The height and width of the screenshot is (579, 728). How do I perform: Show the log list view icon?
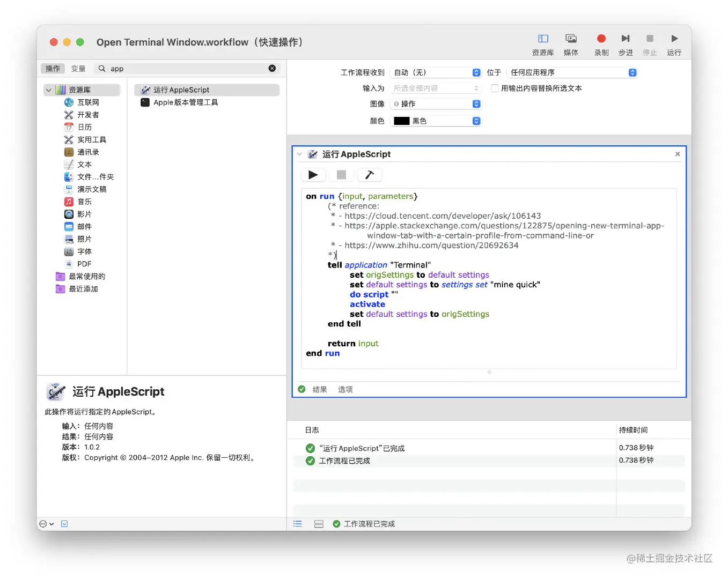click(x=298, y=524)
